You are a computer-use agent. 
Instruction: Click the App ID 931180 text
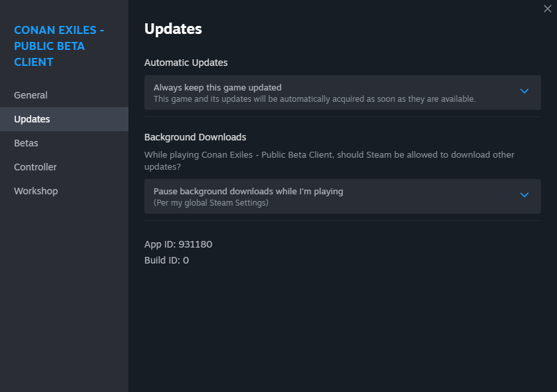(x=178, y=244)
